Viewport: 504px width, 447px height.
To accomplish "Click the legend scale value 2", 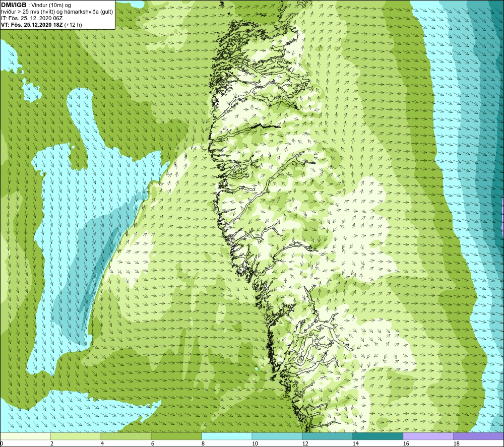I will pyautogui.click(x=52, y=444).
